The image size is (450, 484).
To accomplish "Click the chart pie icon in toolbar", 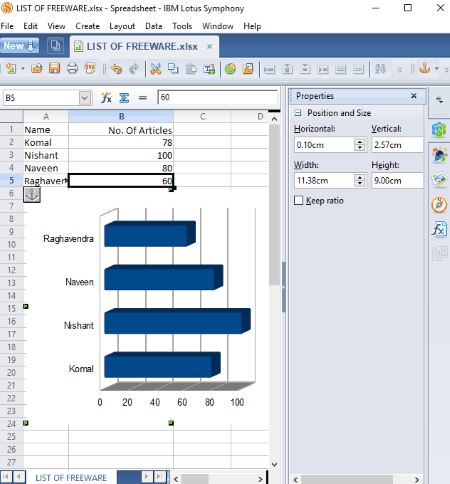I will (x=230, y=69).
